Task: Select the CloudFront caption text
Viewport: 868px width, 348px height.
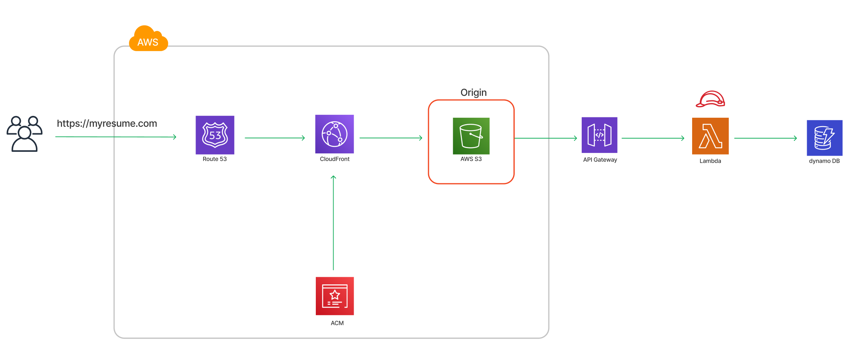Action: pyautogui.click(x=335, y=159)
